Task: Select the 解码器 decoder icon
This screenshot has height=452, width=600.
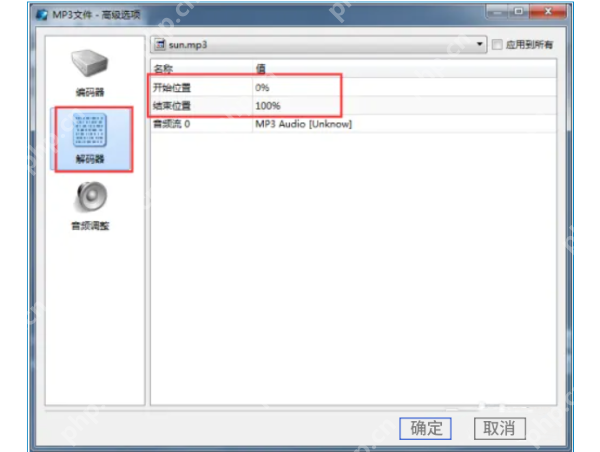Action: coord(90,130)
